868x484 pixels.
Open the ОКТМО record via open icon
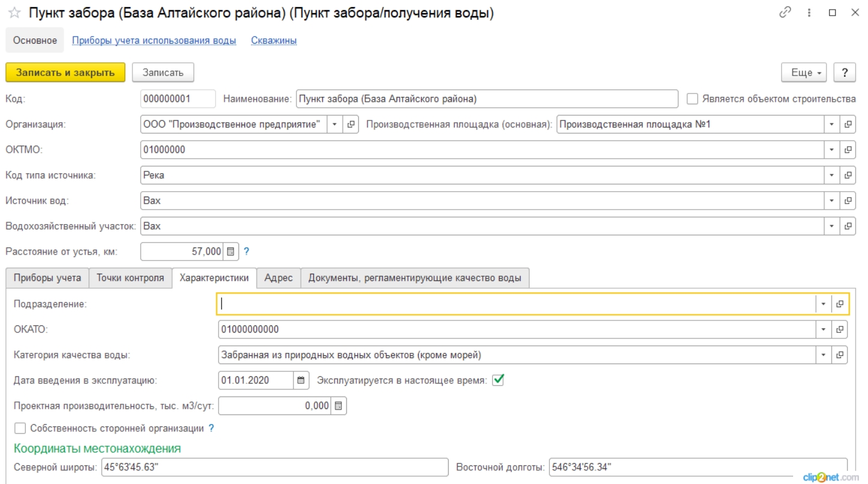point(848,150)
